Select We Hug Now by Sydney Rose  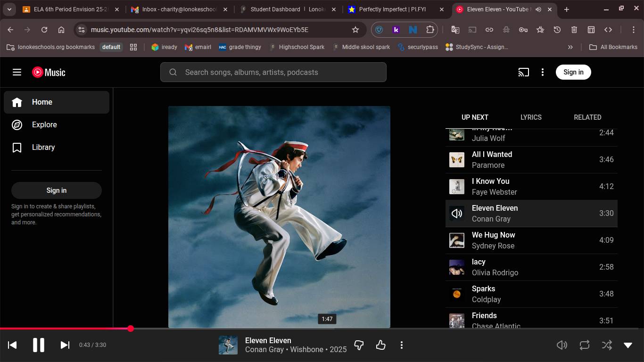coord(531,240)
